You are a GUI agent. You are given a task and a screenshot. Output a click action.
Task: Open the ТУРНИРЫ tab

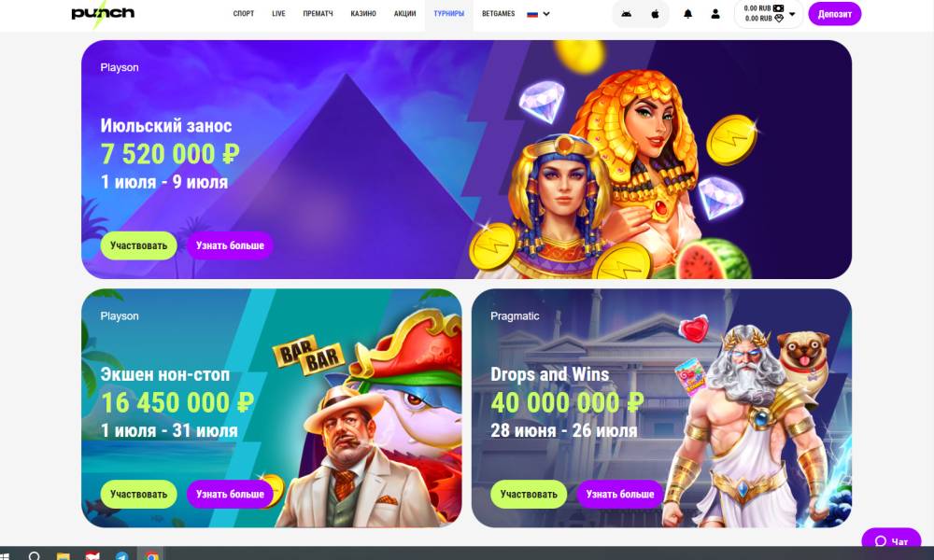click(x=449, y=14)
